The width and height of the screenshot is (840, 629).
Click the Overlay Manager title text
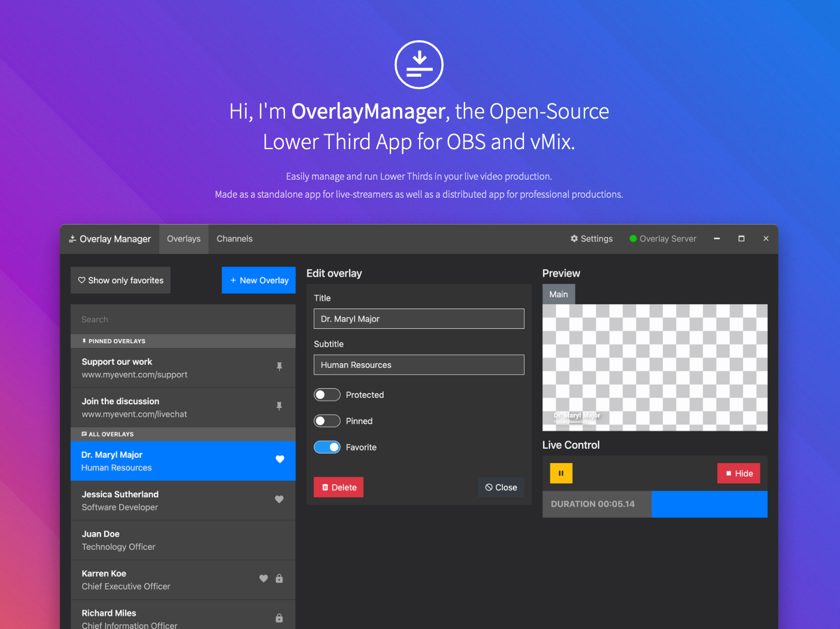click(x=115, y=239)
